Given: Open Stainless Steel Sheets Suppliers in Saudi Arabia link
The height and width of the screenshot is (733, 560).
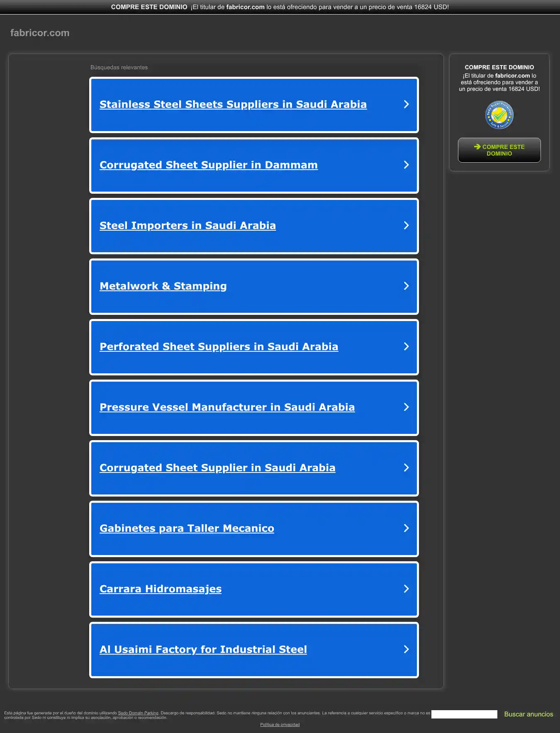Looking at the screenshot, I should click(233, 105).
